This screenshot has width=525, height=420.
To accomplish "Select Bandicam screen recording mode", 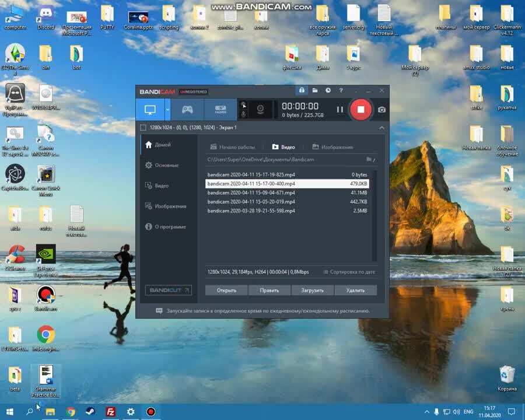I will coord(150,110).
